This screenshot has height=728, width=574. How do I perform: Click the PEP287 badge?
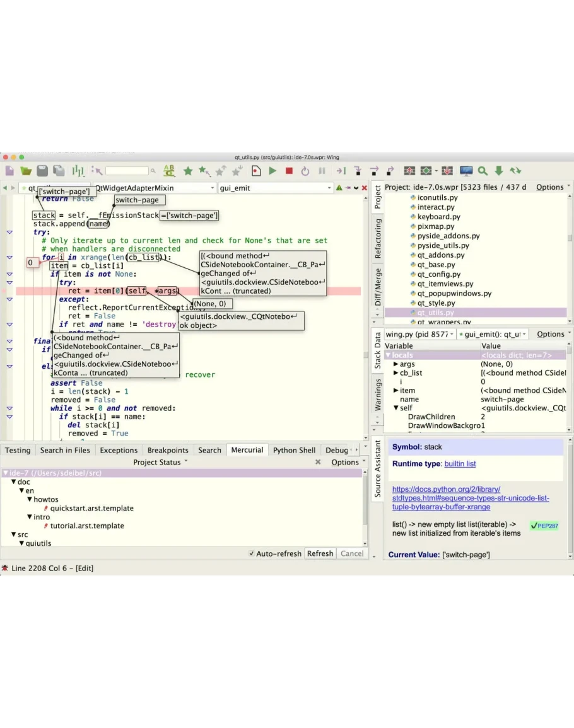coord(544,526)
